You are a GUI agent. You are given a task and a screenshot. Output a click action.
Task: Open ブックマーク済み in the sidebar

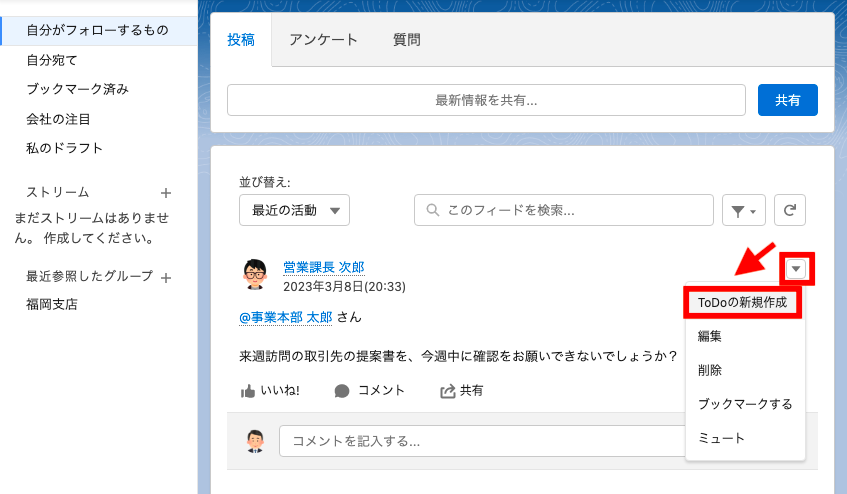click(x=78, y=89)
